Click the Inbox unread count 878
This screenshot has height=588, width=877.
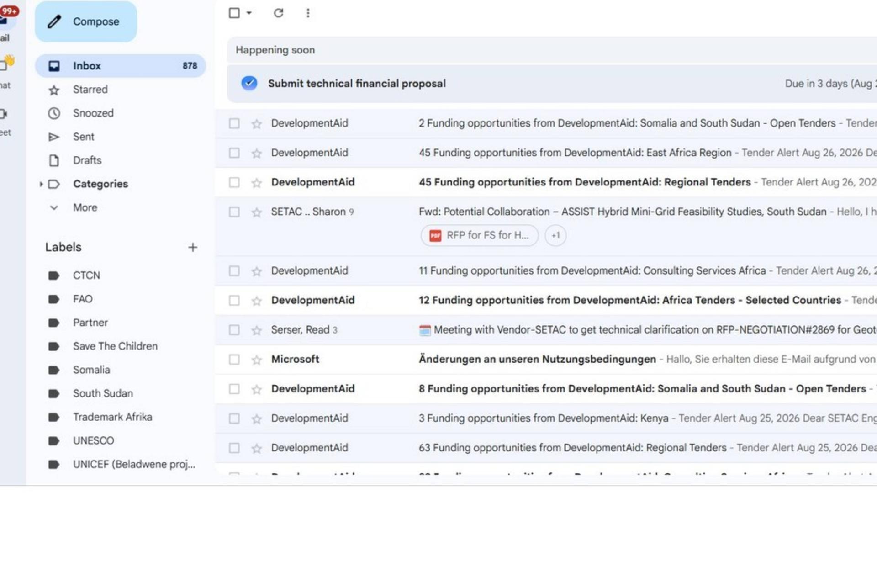pos(190,66)
